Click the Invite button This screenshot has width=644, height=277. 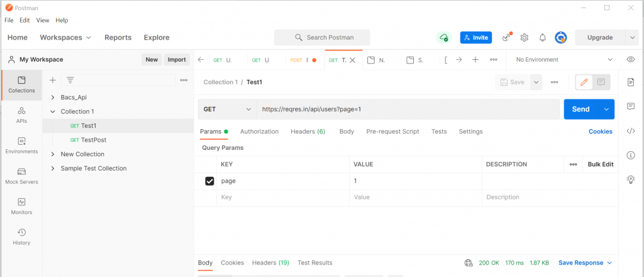coord(476,37)
